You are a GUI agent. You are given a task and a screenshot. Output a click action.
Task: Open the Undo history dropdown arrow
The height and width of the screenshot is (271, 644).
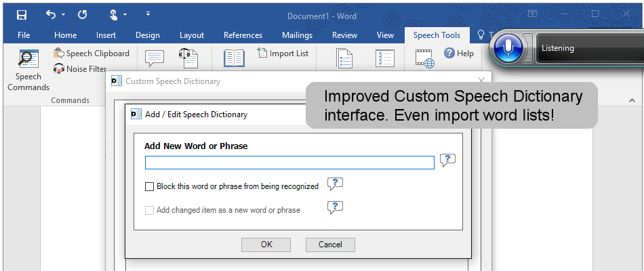[63, 15]
